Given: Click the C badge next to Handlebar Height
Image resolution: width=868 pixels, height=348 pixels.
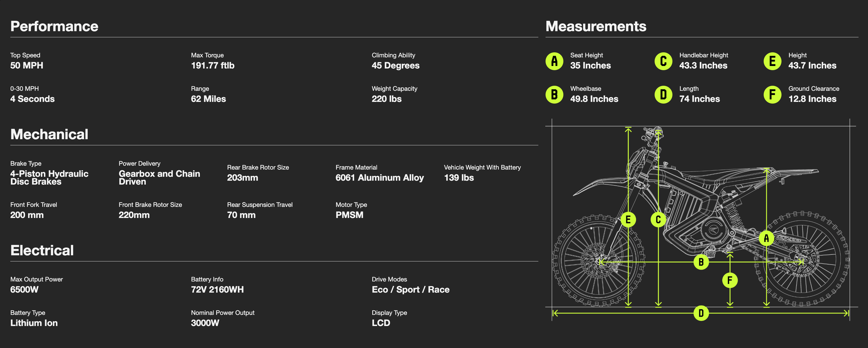Looking at the screenshot, I should point(663,61).
